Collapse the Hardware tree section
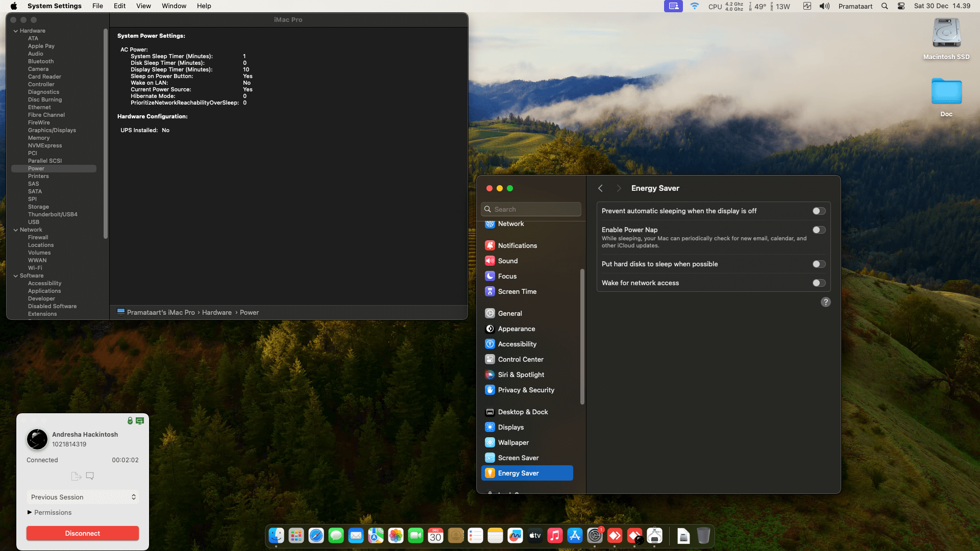The width and height of the screenshot is (980, 551). tap(16, 31)
